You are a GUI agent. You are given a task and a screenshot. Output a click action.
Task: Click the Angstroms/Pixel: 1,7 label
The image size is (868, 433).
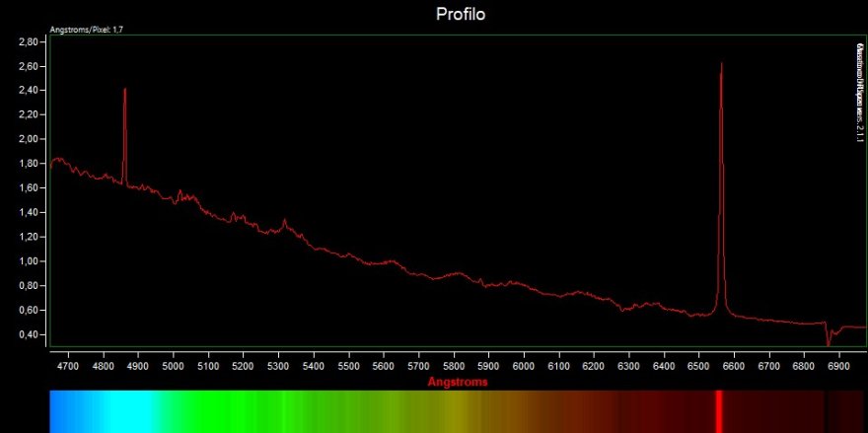pyautogui.click(x=87, y=30)
